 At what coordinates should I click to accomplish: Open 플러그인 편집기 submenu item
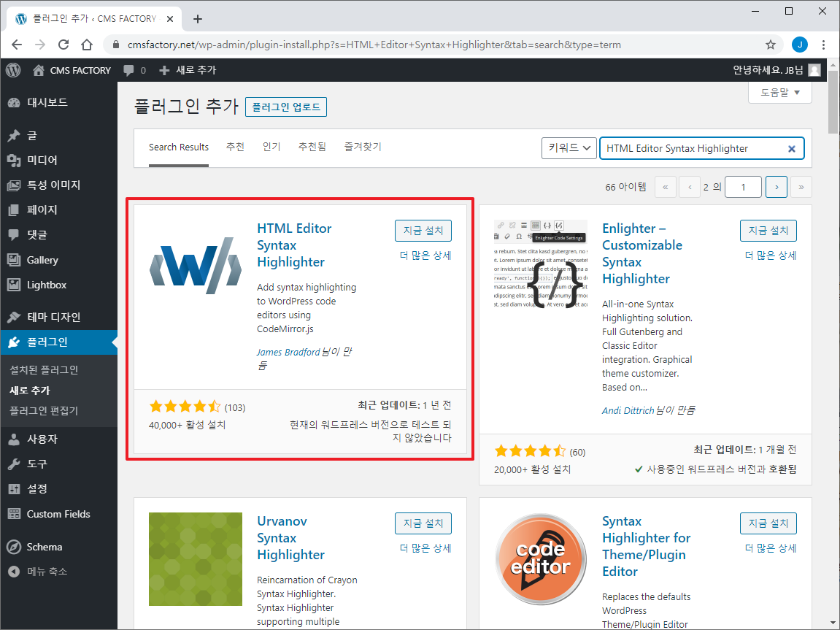click(44, 411)
